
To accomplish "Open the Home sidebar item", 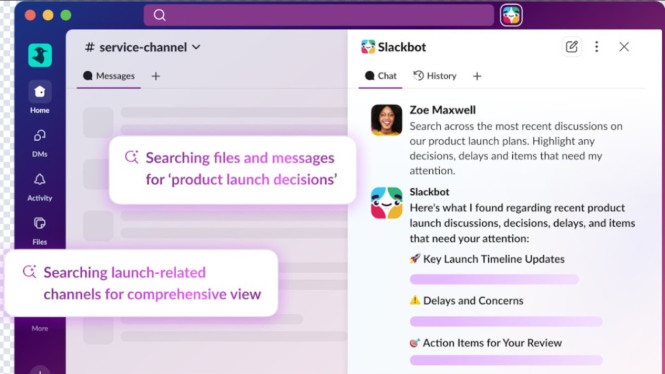I will click(x=40, y=98).
